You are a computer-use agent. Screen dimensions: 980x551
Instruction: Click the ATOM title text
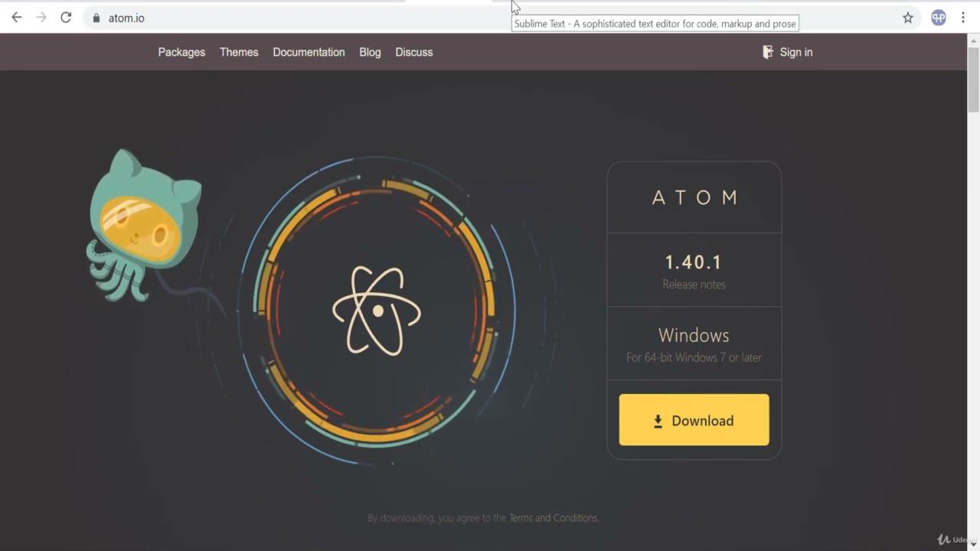[x=694, y=197]
